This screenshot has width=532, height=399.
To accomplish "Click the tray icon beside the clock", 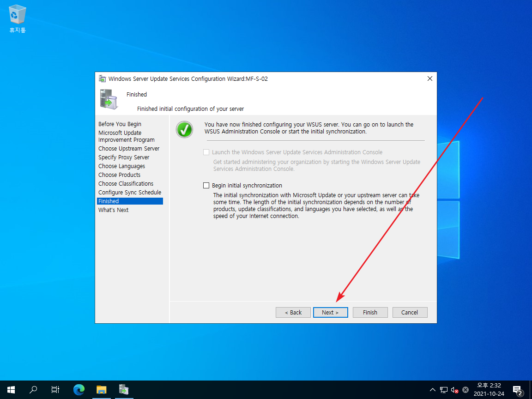I will click(x=465, y=390).
